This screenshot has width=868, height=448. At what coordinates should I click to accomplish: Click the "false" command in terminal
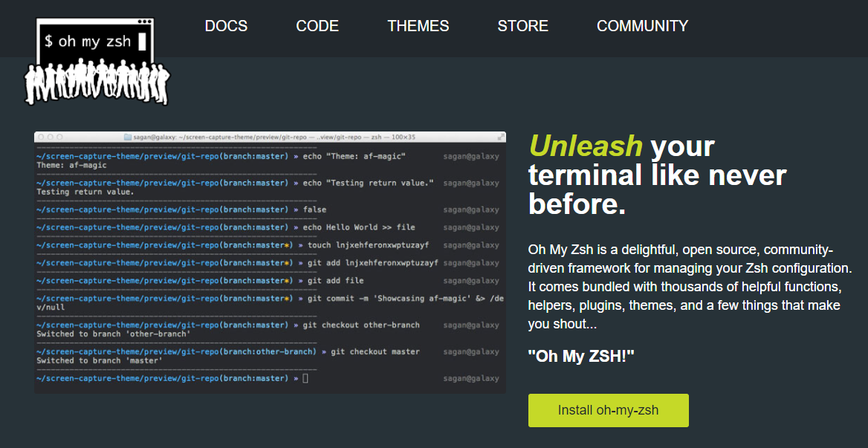click(x=314, y=210)
